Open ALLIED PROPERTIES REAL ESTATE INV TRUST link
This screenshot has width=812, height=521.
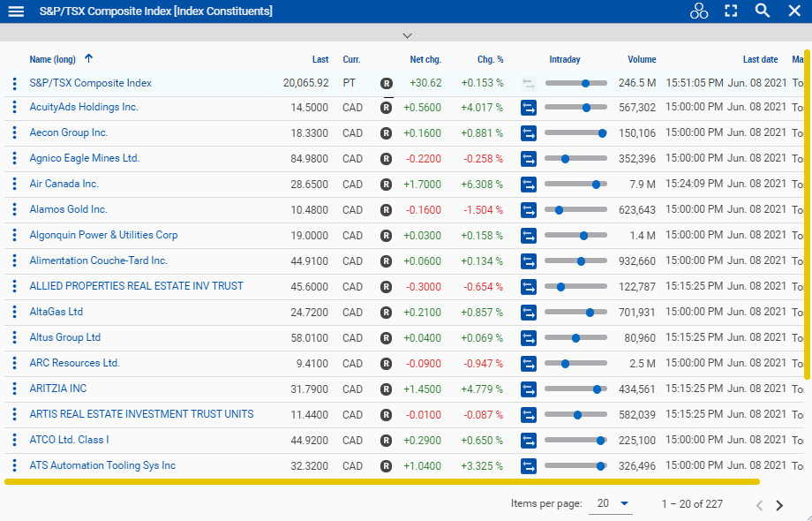pyautogui.click(x=136, y=286)
